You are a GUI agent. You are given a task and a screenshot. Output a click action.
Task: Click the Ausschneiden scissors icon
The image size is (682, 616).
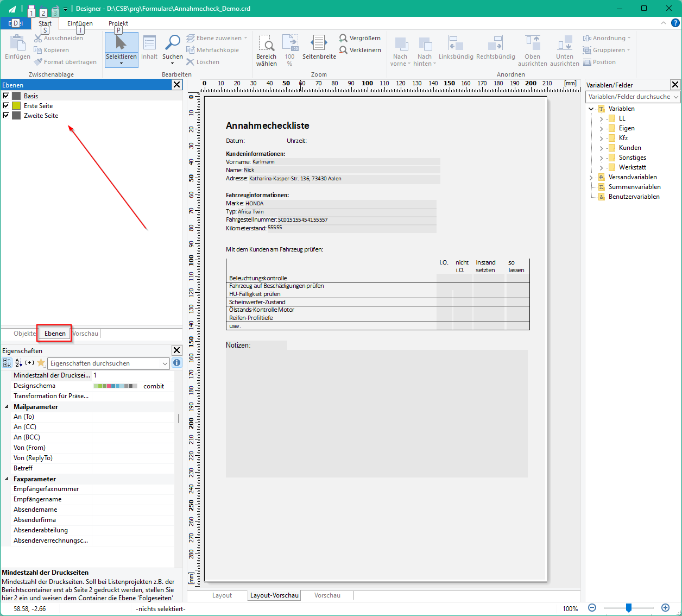(x=38, y=38)
